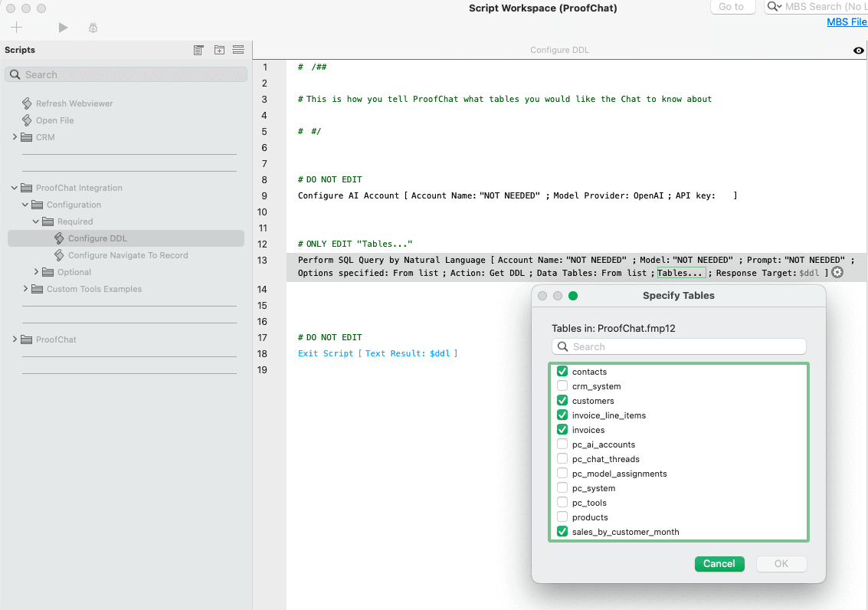Click the new script document icon above the Scripts list
The image size is (868, 610).
[x=198, y=50]
